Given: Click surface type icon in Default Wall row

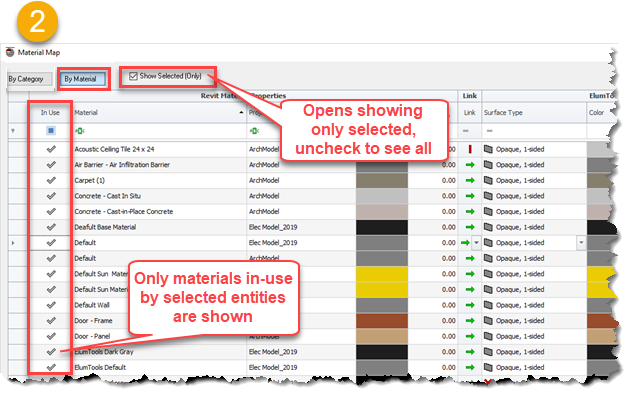Looking at the screenshot, I should point(489,304).
